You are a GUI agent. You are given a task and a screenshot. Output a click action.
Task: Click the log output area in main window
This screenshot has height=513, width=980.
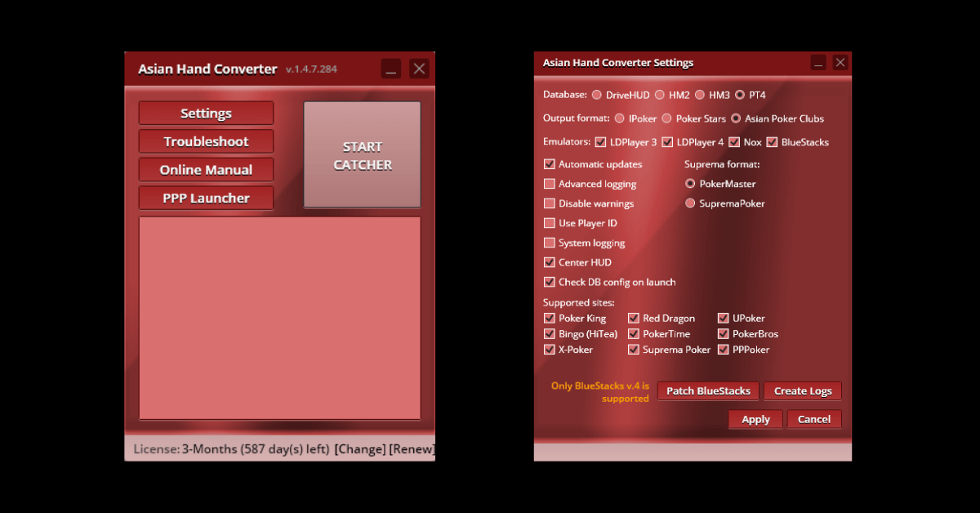tap(279, 318)
